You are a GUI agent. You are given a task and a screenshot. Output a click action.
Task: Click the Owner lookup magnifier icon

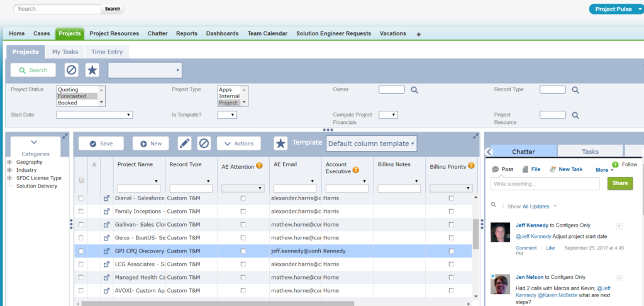pyautogui.click(x=415, y=90)
